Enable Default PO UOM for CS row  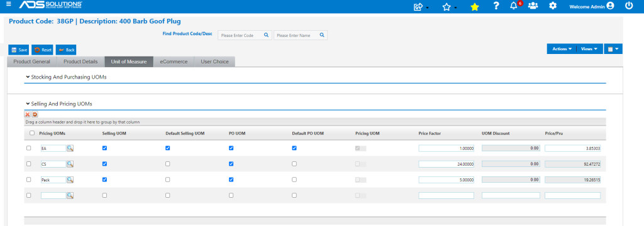pos(294,164)
